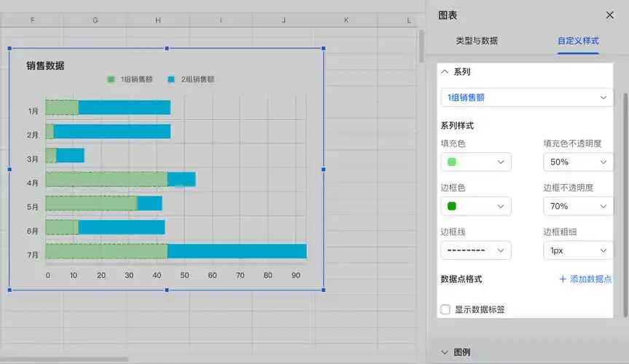This screenshot has width=629, height=364.
Task: Open the 边框色 color dropdown
Action: (476, 206)
